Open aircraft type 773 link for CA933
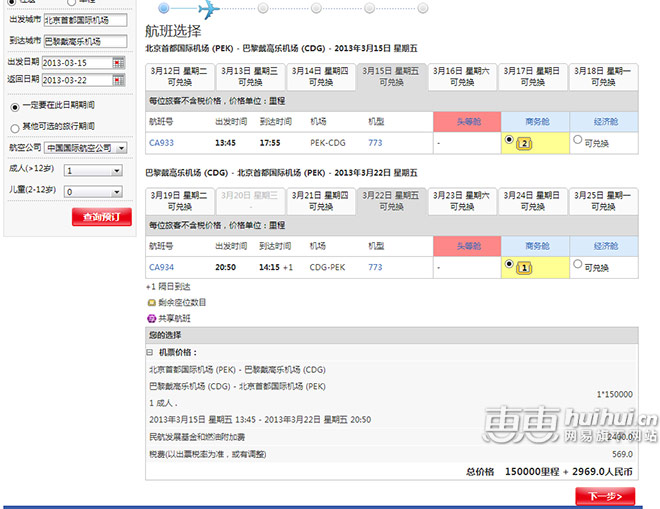660x509 pixels. (375, 143)
